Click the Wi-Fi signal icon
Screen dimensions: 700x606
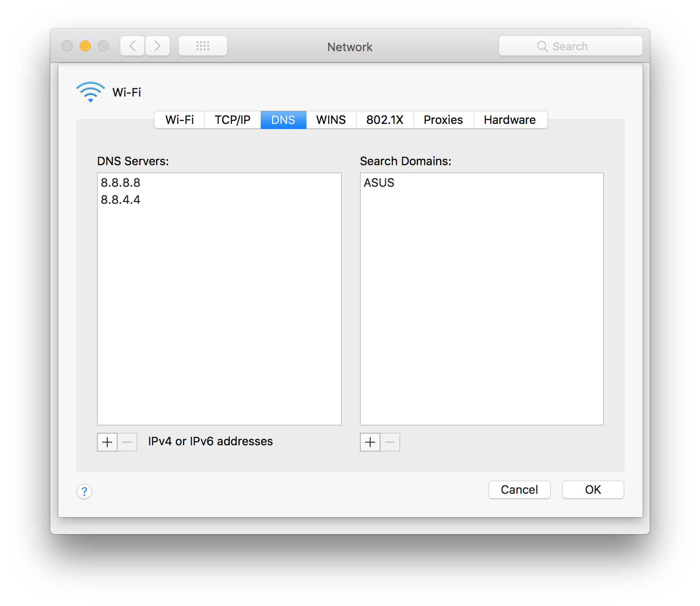[x=91, y=92]
